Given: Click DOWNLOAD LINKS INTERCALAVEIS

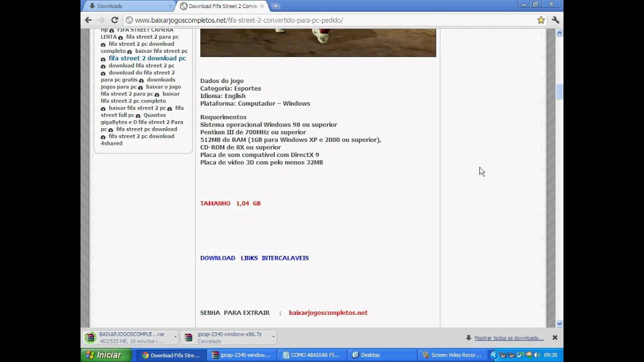Looking at the screenshot, I should [x=255, y=258].
